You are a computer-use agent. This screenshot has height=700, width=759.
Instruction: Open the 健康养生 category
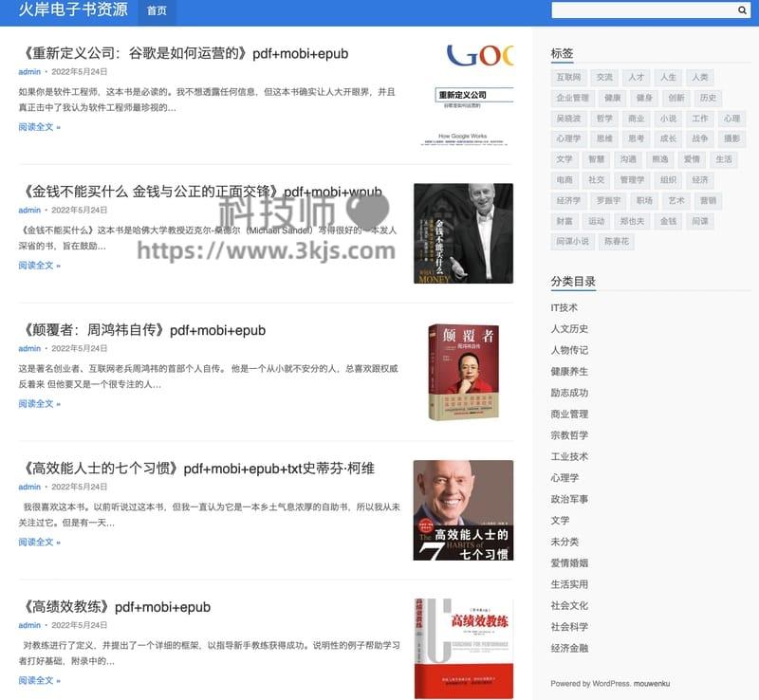click(569, 372)
